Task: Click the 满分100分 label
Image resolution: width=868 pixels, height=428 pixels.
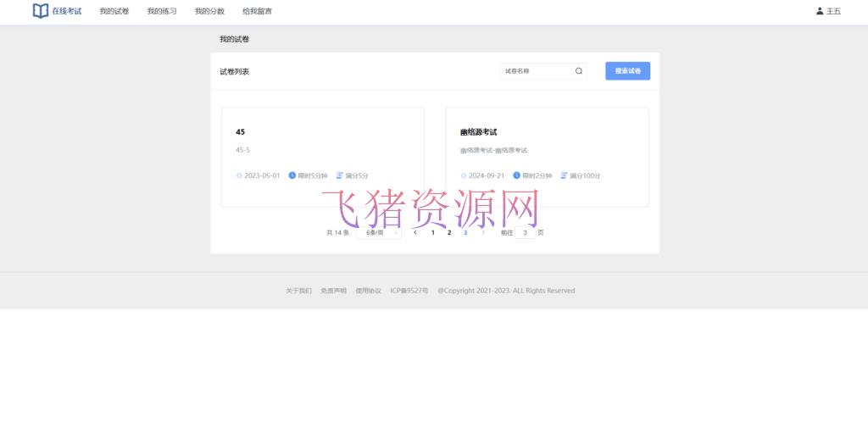Action: 585,176
